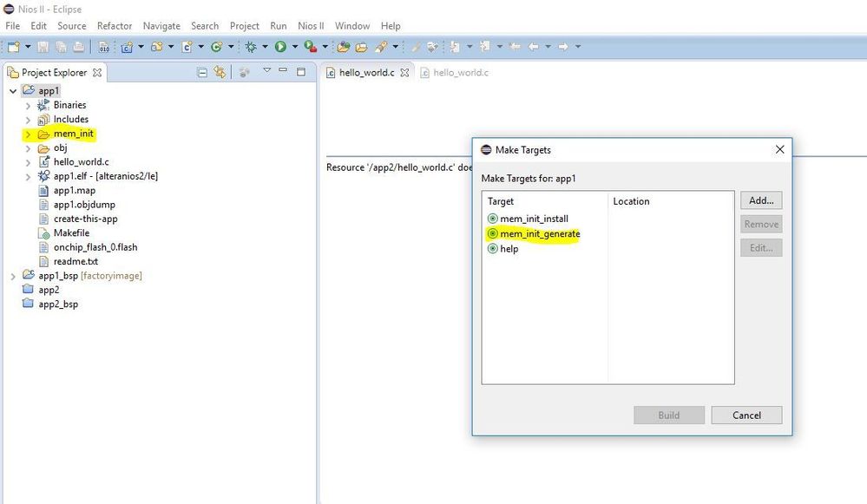The width and height of the screenshot is (867, 504).
Task: Click the Open Type toolbar icon
Action: pyautogui.click(x=344, y=47)
